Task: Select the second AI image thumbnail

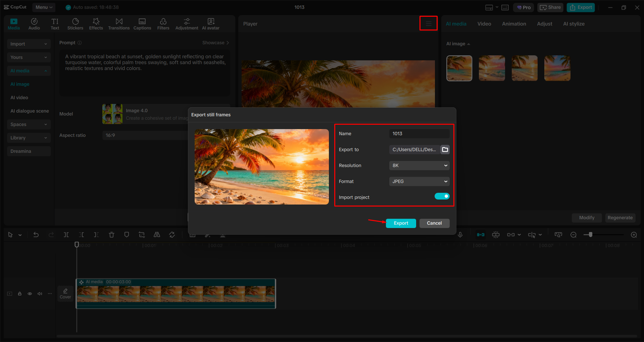Action: (x=492, y=68)
